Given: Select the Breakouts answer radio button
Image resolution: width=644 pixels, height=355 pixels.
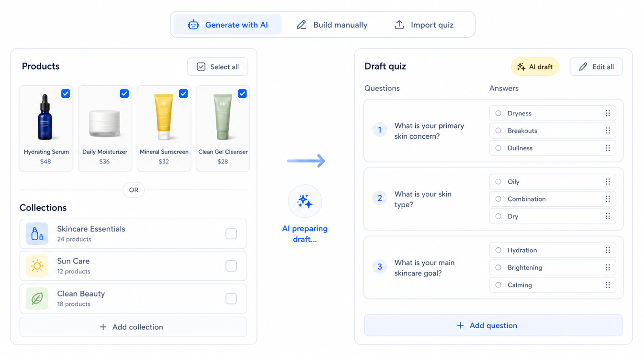Looking at the screenshot, I should click(498, 131).
